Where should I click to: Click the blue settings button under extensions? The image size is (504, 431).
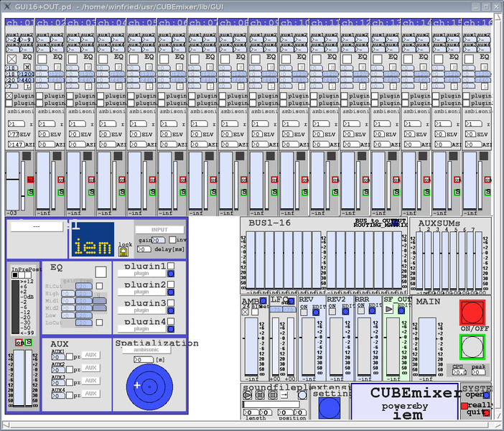pos(329,407)
